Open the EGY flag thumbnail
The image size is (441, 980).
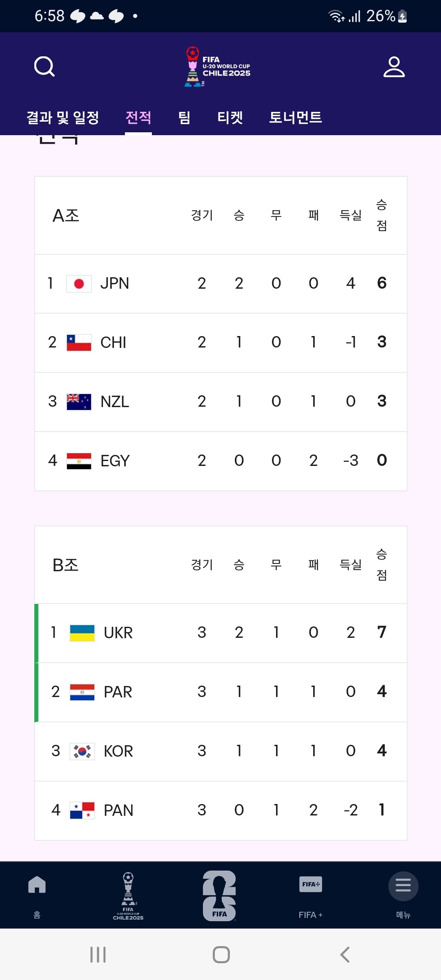[79, 461]
